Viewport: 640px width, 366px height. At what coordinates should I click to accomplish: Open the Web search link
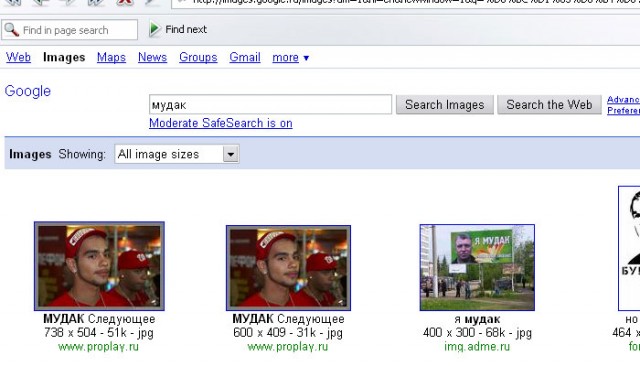tap(18, 57)
